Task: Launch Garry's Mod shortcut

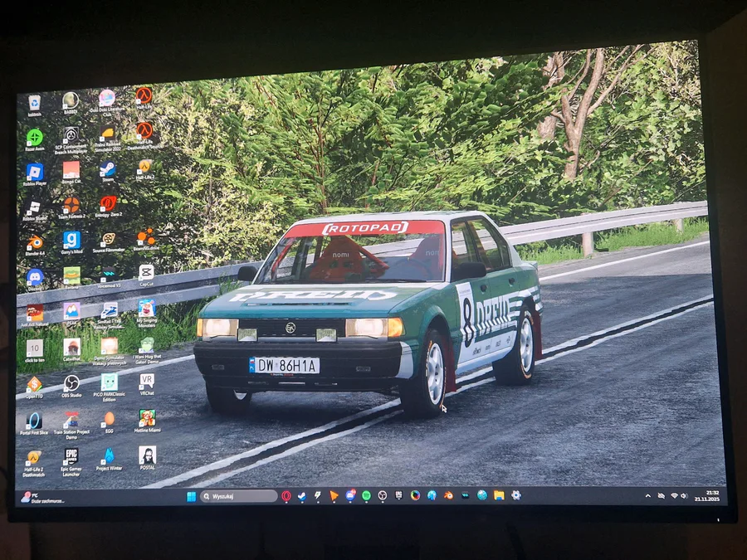Action: coord(71,243)
